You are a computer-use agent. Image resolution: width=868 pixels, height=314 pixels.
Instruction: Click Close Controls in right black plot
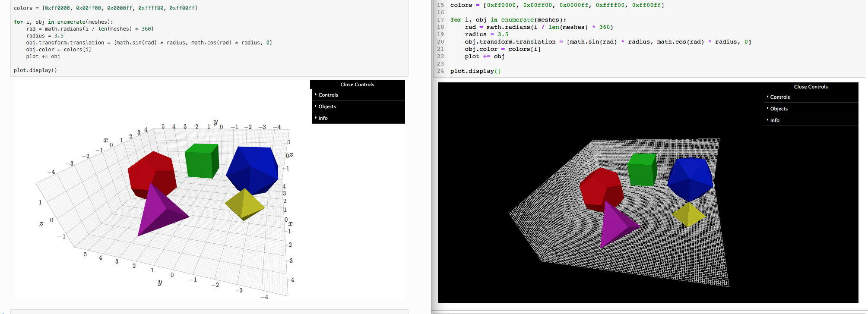811,87
